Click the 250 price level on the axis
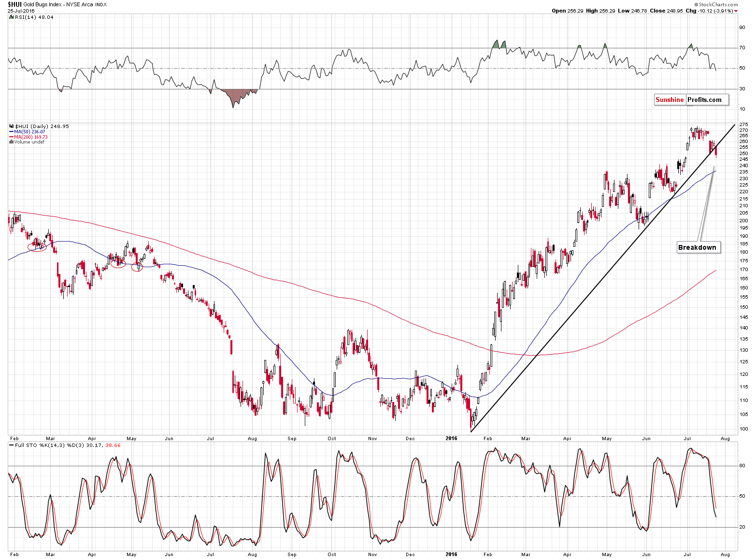The image size is (756, 559). tap(743, 154)
